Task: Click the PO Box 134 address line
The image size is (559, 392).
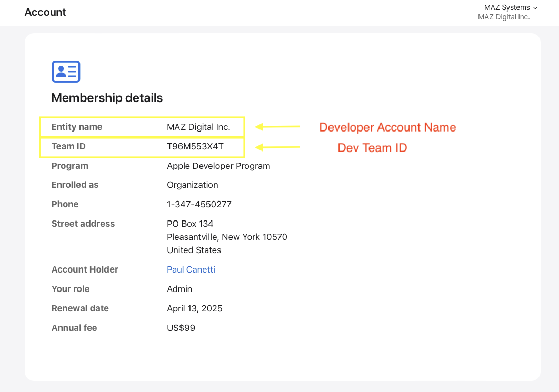Action: click(190, 224)
